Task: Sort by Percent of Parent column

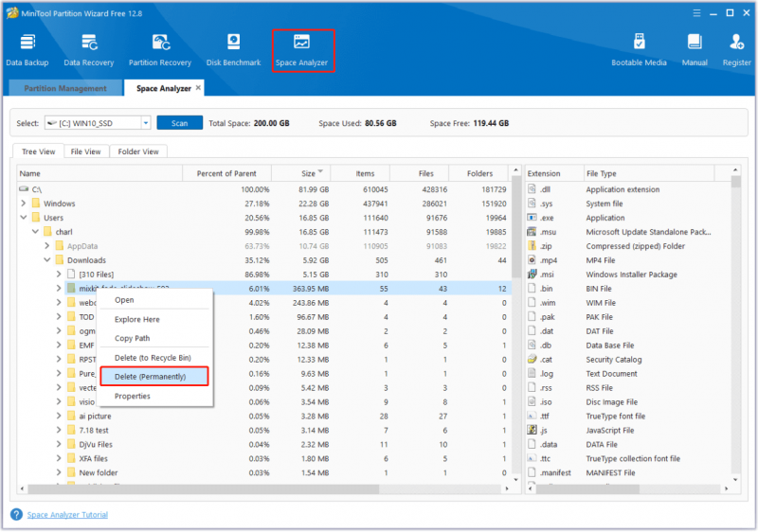Action: pyautogui.click(x=226, y=173)
